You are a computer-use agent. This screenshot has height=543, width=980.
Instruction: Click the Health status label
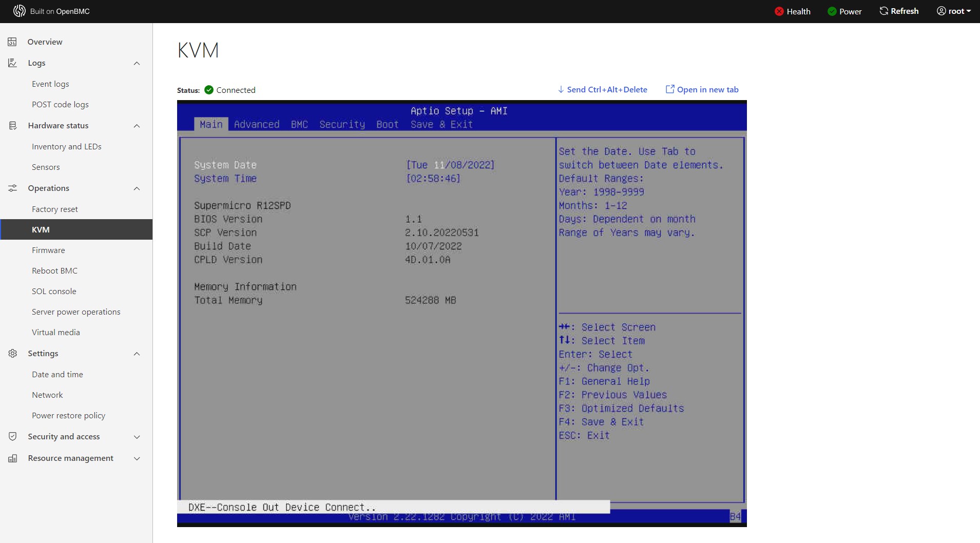[798, 11]
